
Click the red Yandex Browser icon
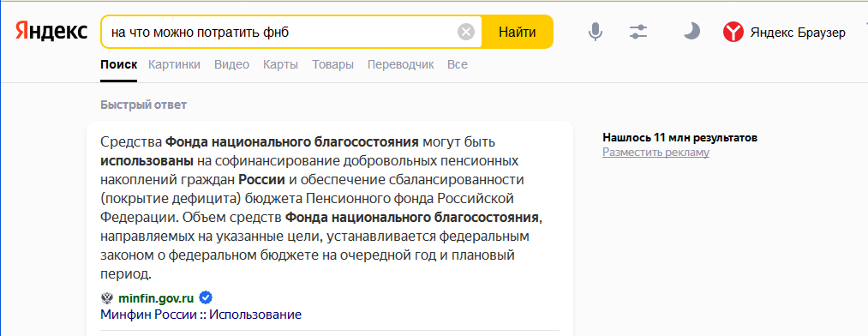click(x=733, y=32)
